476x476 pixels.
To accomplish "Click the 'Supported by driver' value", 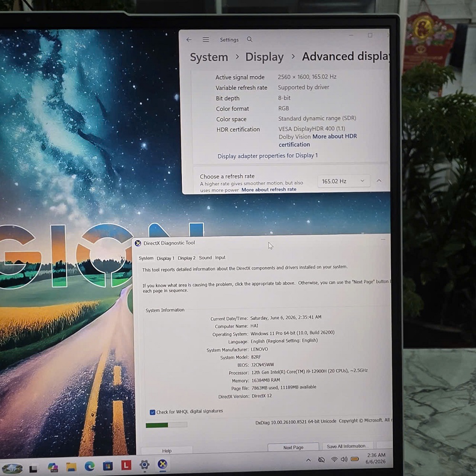I will pyautogui.click(x=303, y=88).
